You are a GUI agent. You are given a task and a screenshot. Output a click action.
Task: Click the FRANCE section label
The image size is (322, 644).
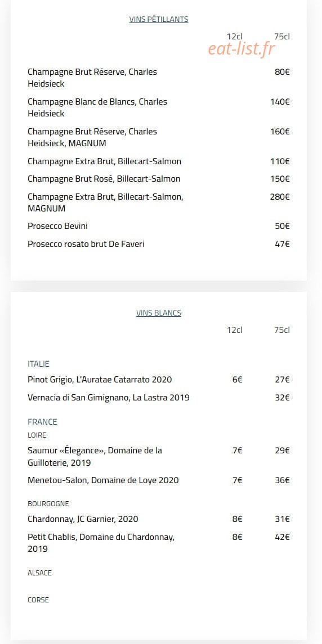coord(42,422)
